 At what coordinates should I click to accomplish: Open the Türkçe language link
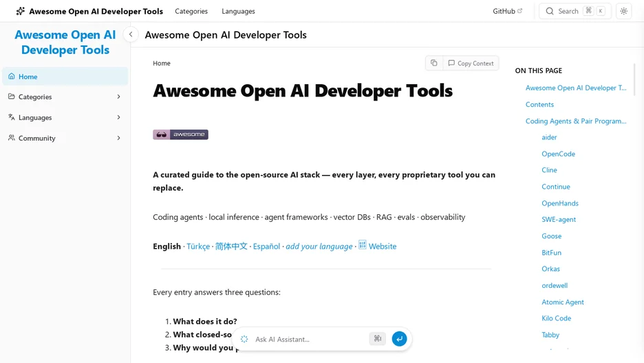[x=198, y=247]
